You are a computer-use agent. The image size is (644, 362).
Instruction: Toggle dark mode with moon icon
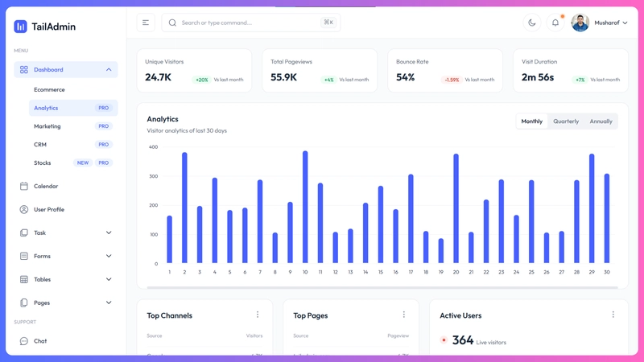532,23
